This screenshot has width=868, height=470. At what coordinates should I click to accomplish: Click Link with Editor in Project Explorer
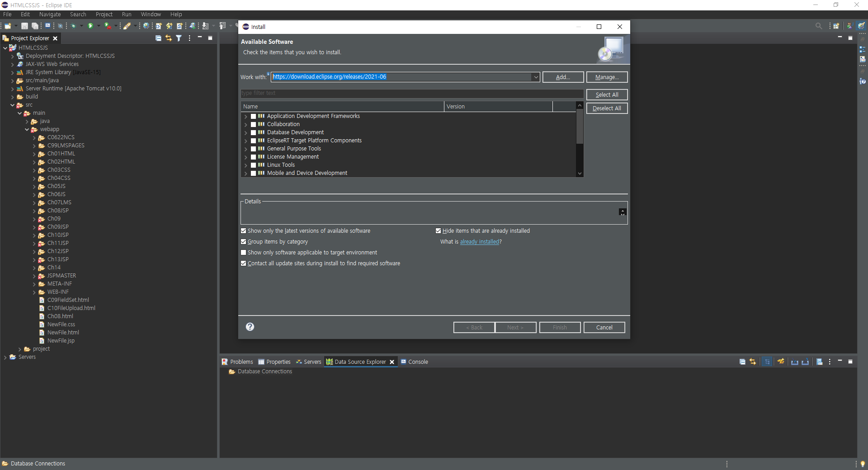pyautogui.click(x=169, y=38)
